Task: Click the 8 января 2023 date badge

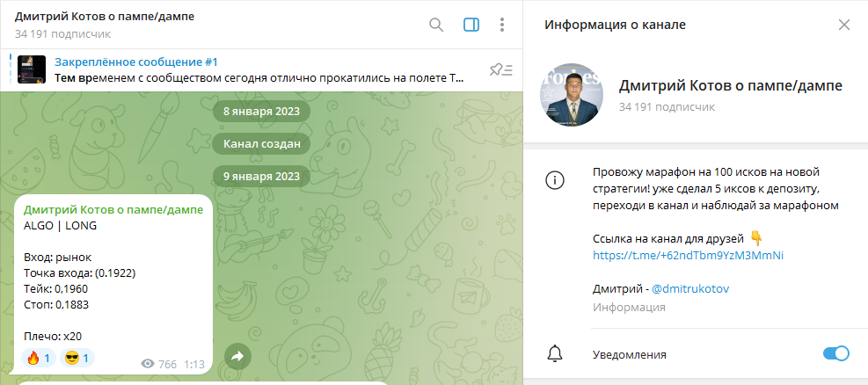Action: click(x=261, y=112)
